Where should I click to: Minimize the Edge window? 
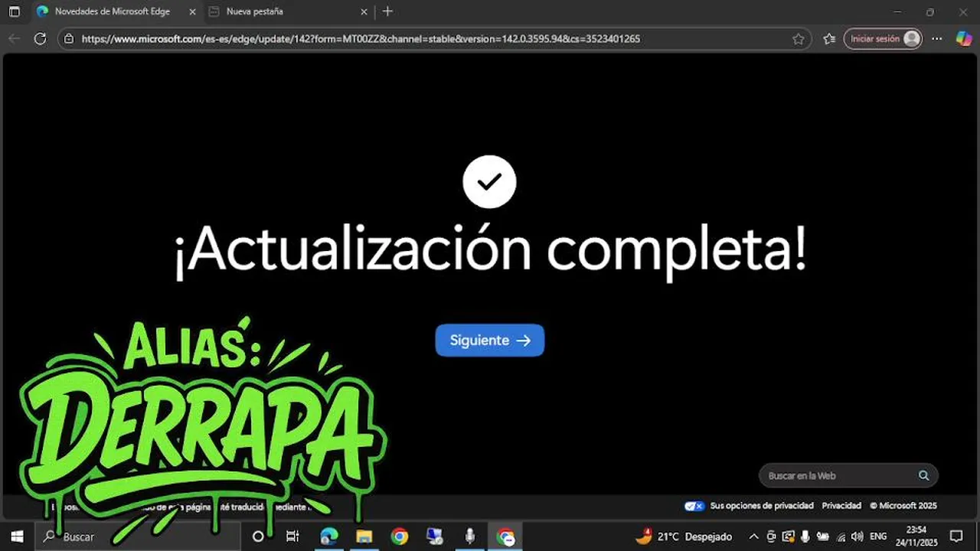pos(897,11)
